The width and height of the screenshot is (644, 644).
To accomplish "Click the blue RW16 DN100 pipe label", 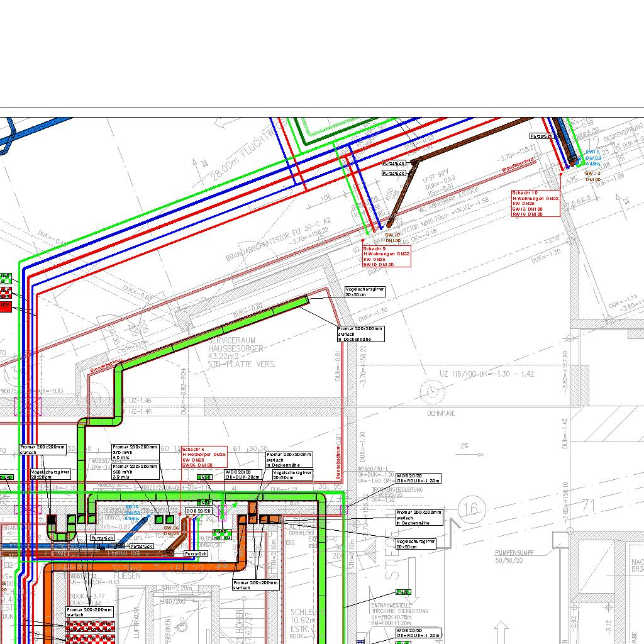I will point(592,158).
